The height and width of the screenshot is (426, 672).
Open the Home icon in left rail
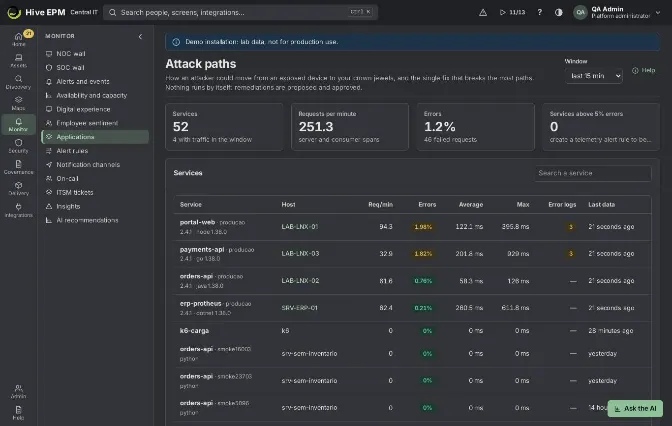pos(18,39)
